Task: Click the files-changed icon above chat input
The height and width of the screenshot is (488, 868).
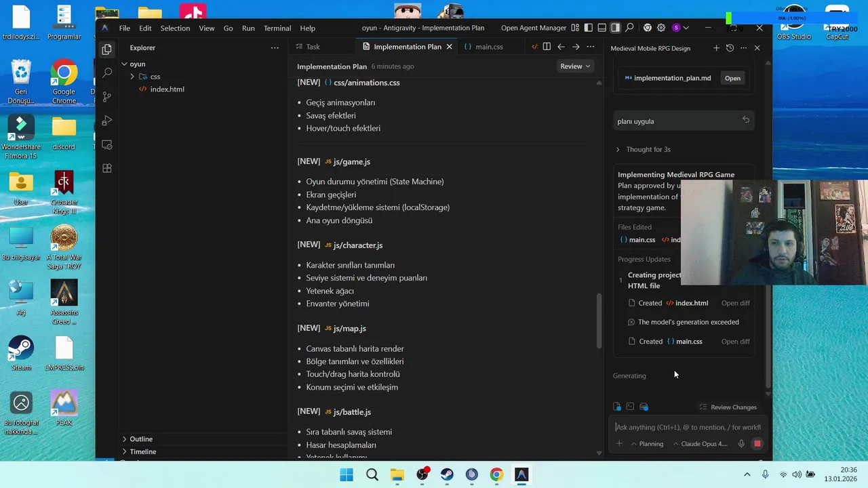Action: click(x=617, y=407)
